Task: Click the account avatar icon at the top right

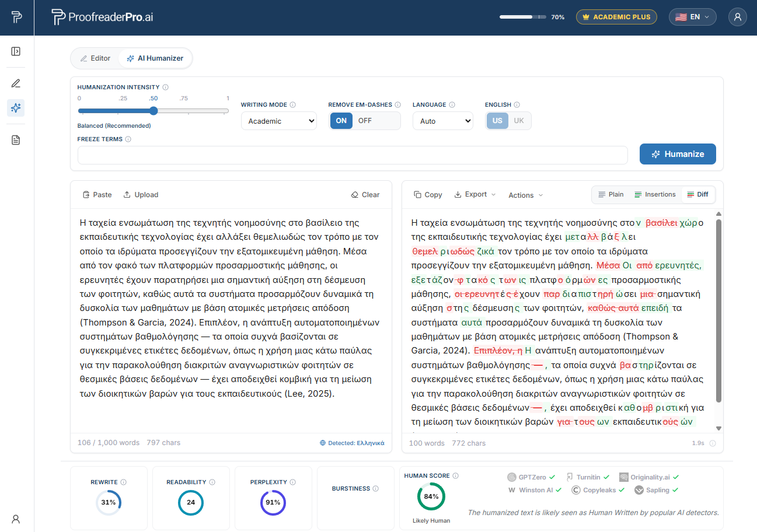Action: 738,17
